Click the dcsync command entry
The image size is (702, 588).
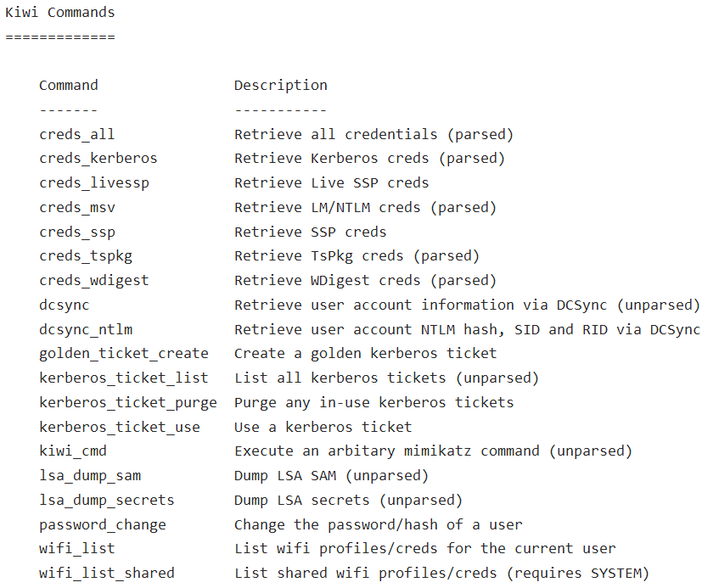point(64,305)
